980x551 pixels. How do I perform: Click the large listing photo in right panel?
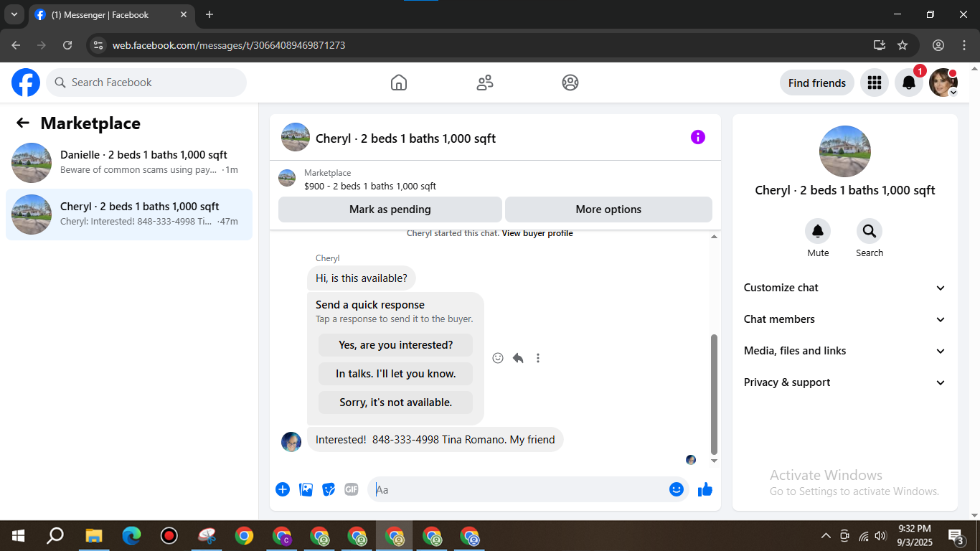point(845,151)
